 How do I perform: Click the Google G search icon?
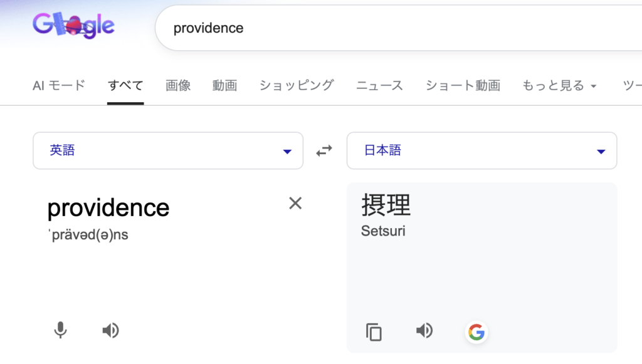point(476,331)
